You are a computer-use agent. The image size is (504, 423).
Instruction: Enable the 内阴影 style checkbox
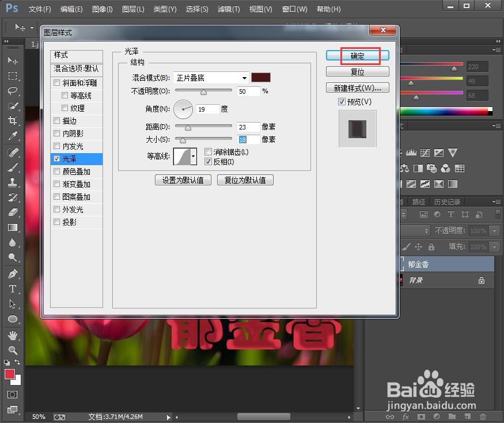click(57, 134)
